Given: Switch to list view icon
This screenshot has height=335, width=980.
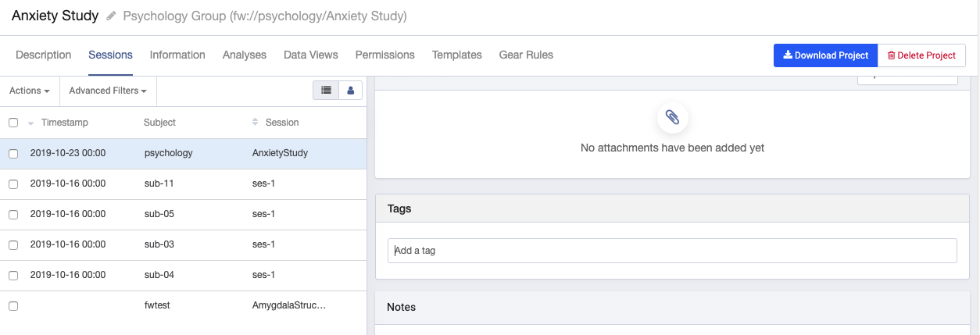Looking at the screenshot, I should coord(326,91).
